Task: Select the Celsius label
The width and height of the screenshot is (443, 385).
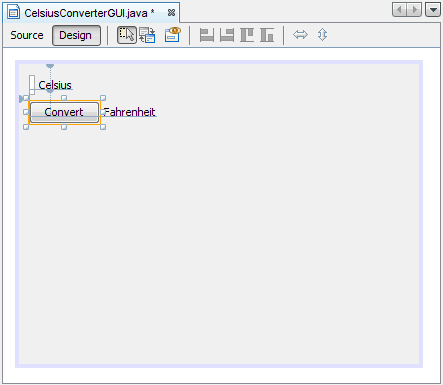Action: pyautogui.click(x=55, y=85)
